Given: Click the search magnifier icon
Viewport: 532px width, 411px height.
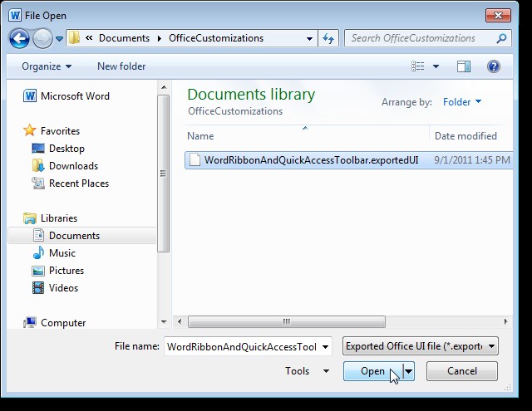Looking at the screenshot, I should click(501, 38).
